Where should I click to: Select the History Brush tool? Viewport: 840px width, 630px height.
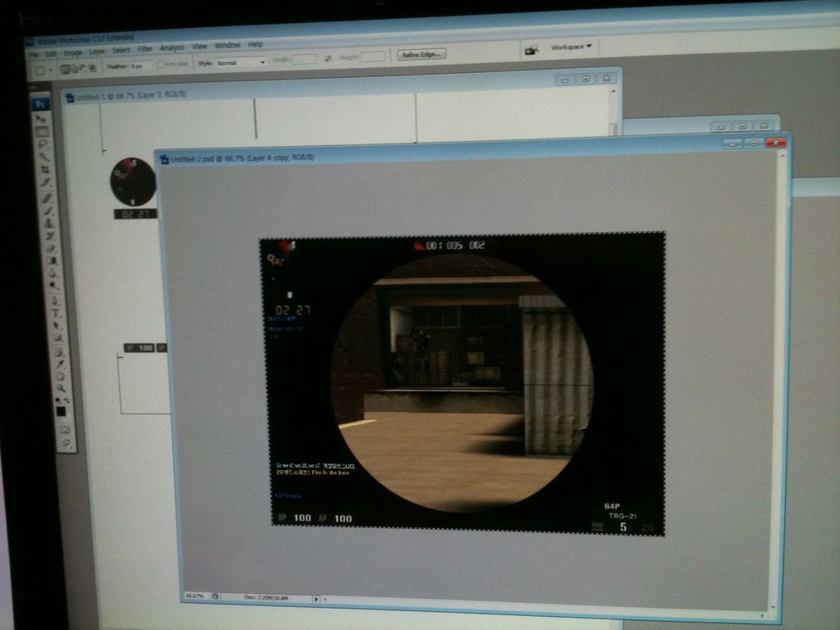pos(50,235)
